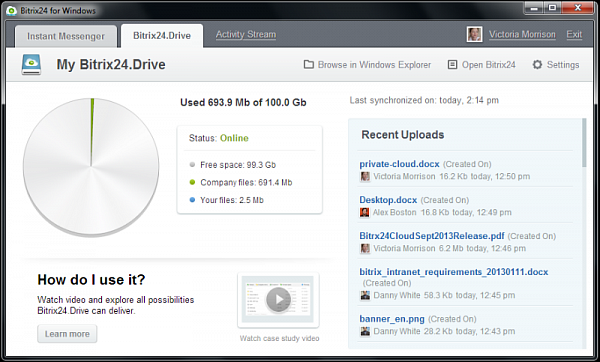Click the Recent Uploads heading
The image size is (600, 362).
pyautogui.click(x=403, y=135)
